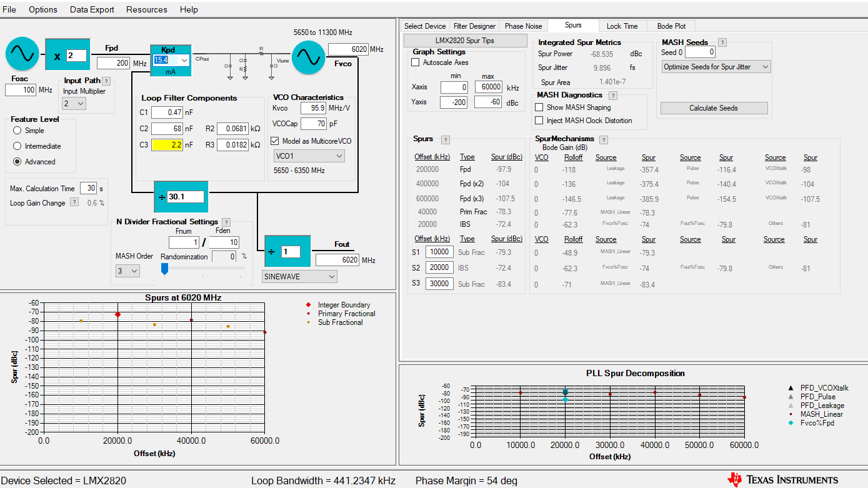Enable Autoscale Axes checkbox
This screenshot has height=488, width=868.
(x=416, y=62)
